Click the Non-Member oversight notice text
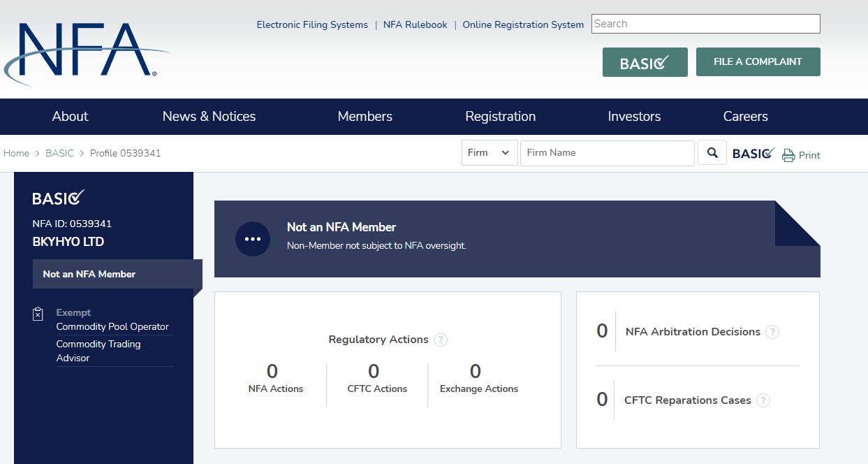Image resolution: width=868 pixels, height=464 pixels. (376, 246)
